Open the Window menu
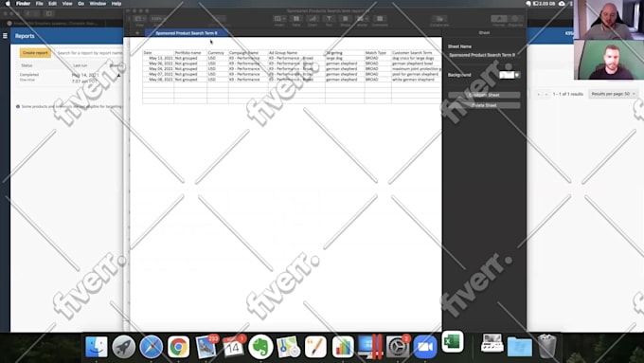The height and width of the screenshot is (363, 644). point(98,3)
